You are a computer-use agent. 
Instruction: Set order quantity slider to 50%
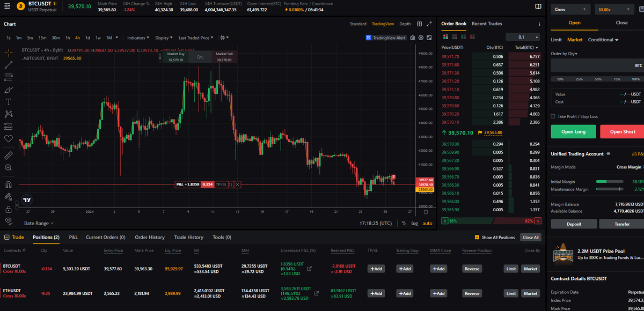[598, 79]
